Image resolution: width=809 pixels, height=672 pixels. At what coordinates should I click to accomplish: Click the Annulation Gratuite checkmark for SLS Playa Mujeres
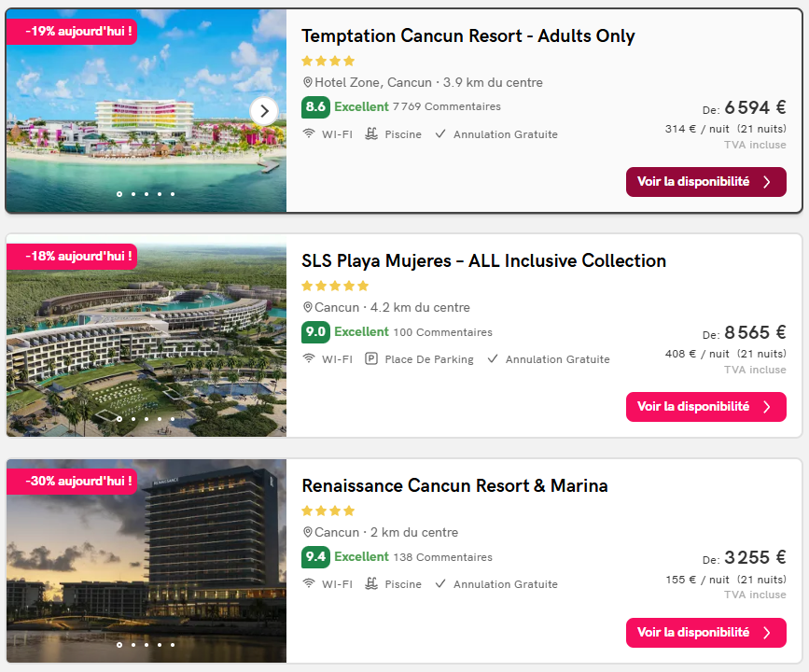coord(493,358)
